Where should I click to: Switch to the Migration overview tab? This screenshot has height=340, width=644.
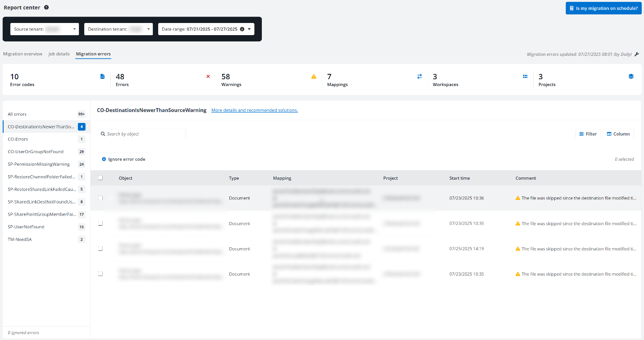(23, 54)
